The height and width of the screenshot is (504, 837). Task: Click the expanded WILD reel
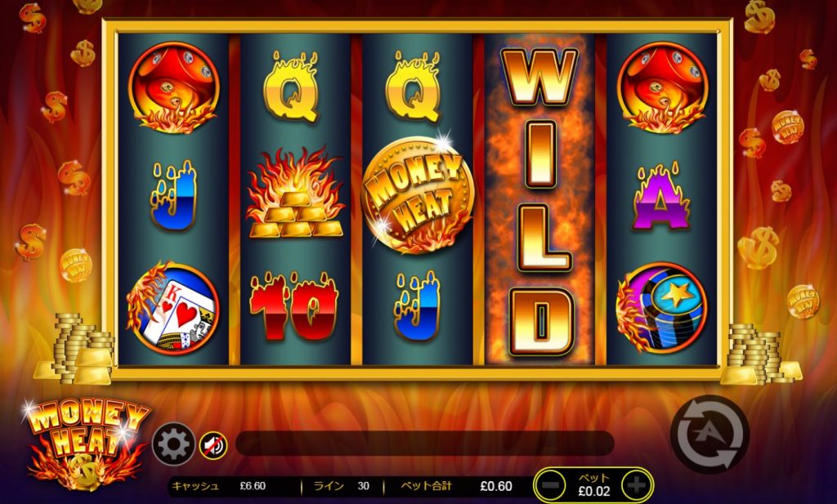539,199
